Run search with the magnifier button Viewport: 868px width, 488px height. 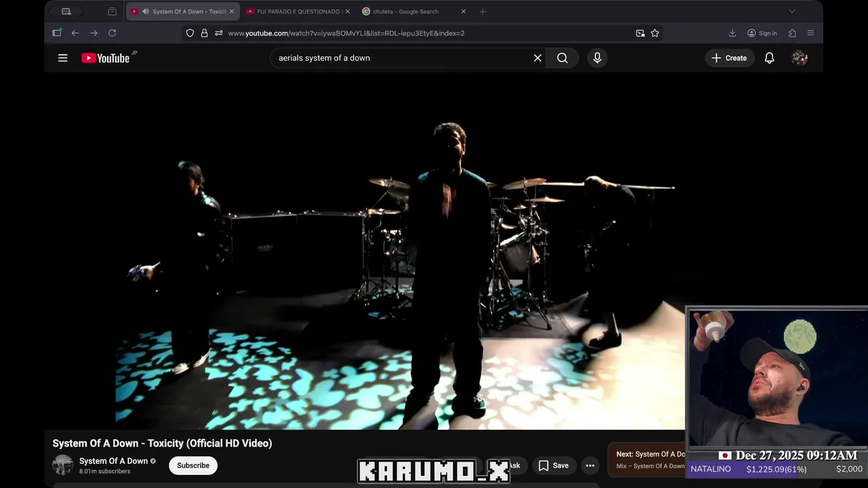(562, 58)
